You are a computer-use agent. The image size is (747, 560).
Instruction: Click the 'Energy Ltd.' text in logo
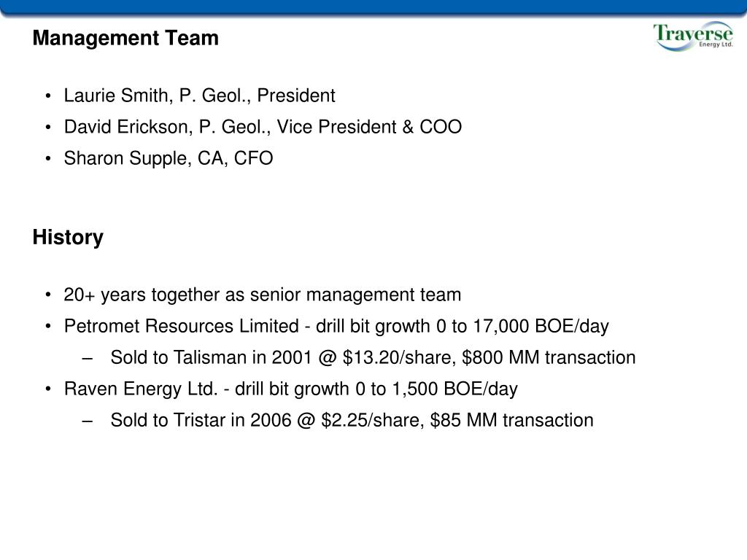(716, 44)
